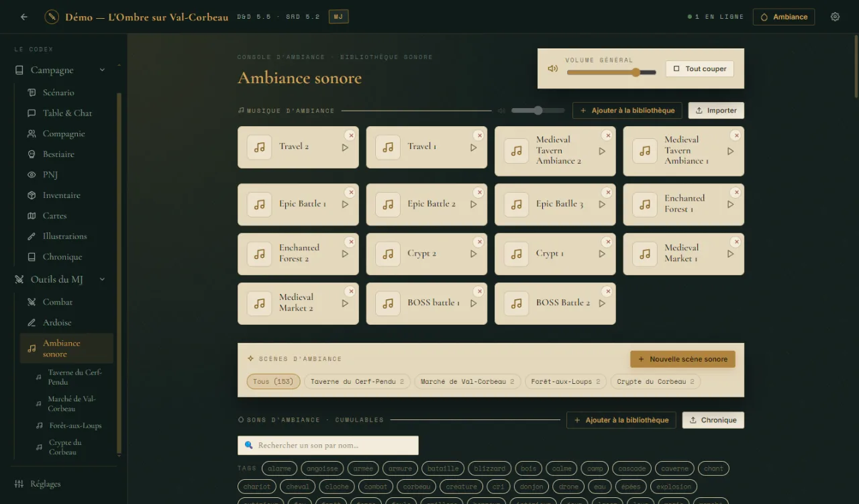Image resolution: width=859 pixels, height=504 pixels.
Task: Open the settings gear in the header
Action: tap(835, 17)
